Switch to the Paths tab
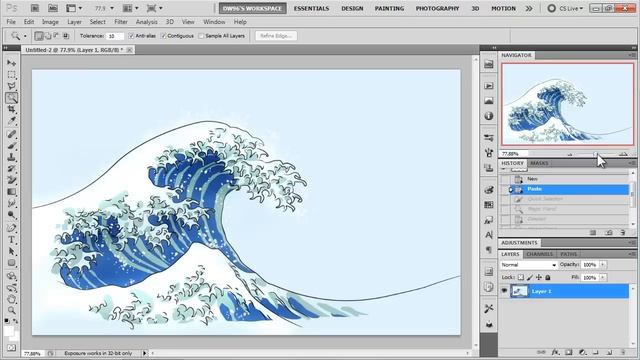Viewport: 640px width, 360px height. pyautogui.click(x=569, y=254)
